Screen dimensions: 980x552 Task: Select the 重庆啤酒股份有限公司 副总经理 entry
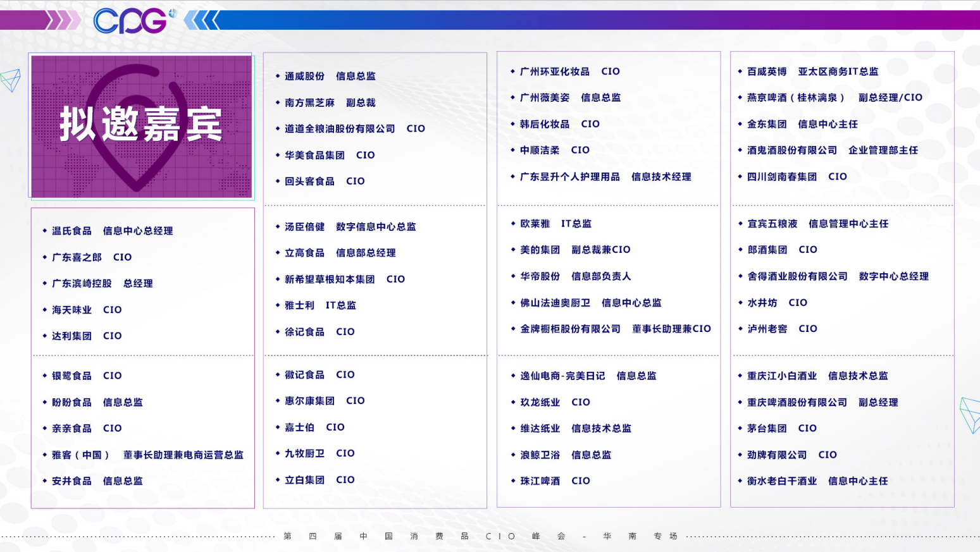click(823, 402)
